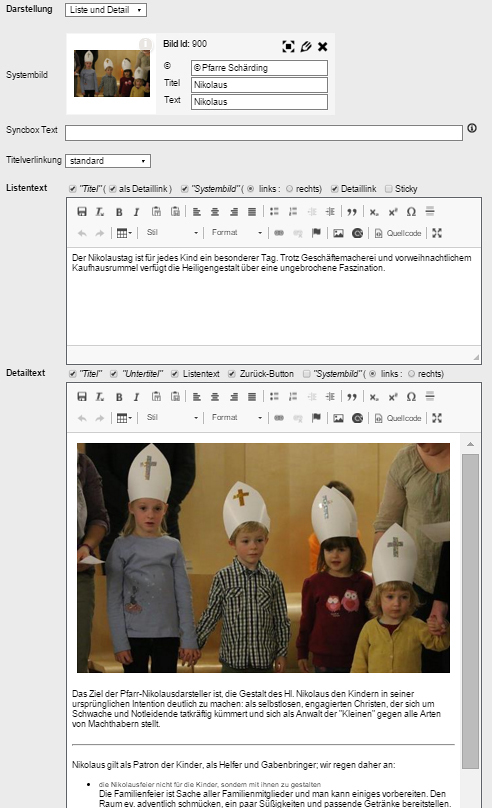
Task: Expand the Format dropdown in the Listentext editor
Action: 236,233
